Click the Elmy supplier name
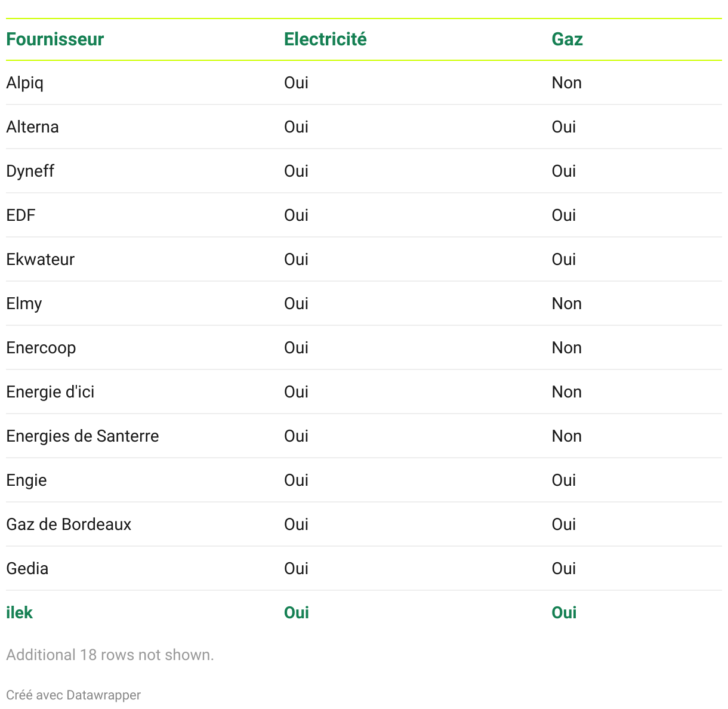The image size is (728, 709). pos(24,304)
